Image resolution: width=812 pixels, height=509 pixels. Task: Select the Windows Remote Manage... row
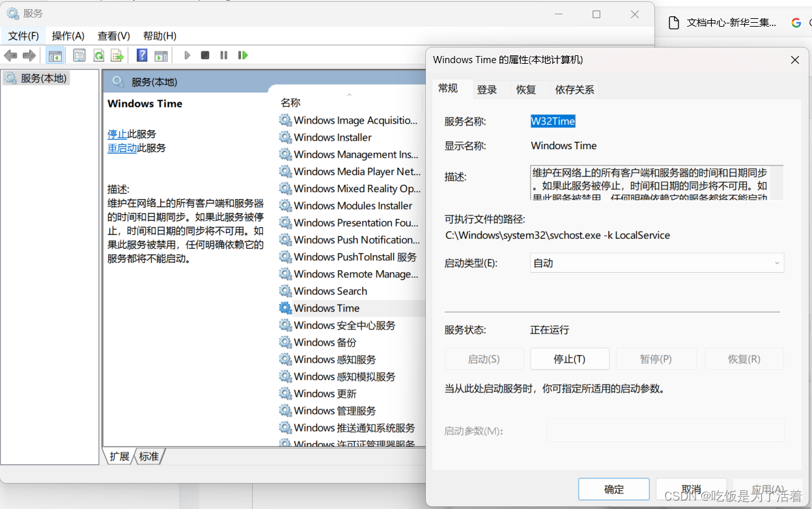click(352, 274)
